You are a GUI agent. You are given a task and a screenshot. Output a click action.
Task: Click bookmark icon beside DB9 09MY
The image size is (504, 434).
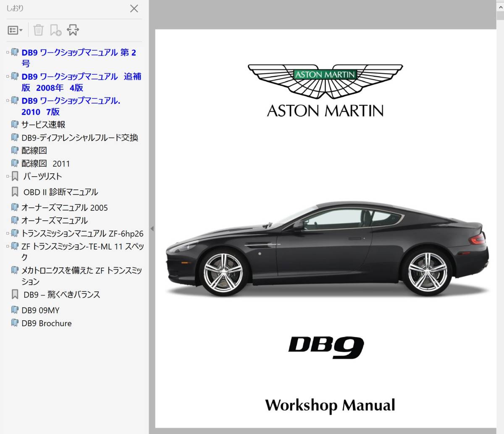[x=15, y=310]
